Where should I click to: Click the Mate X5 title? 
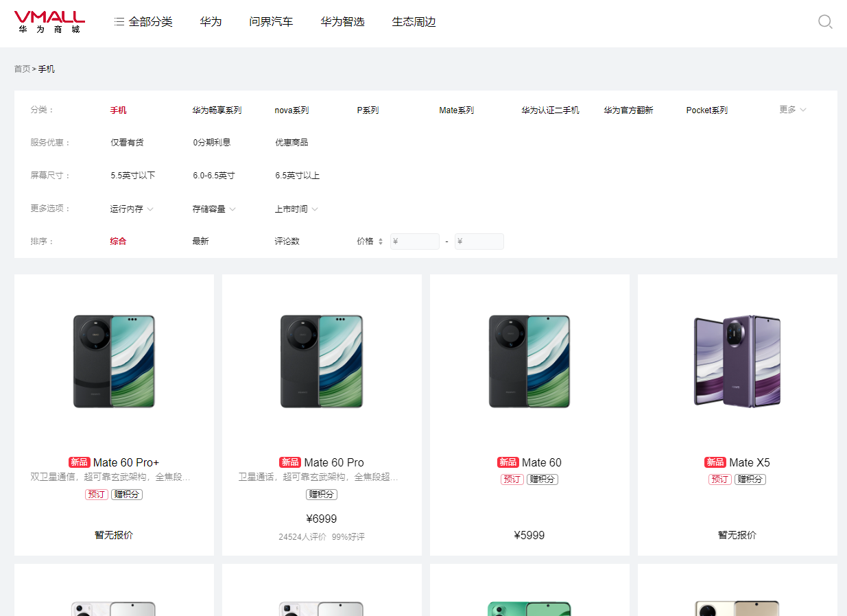[x=750, y=462]
